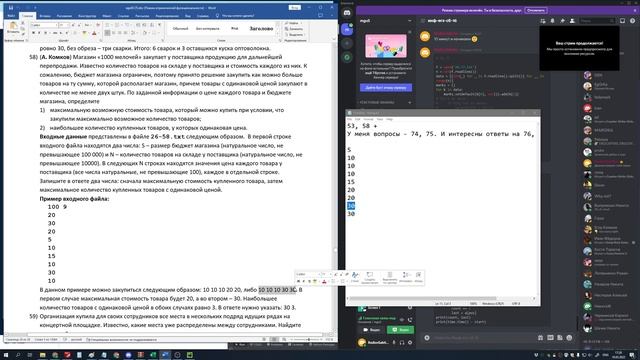Viewport: 640px width, 360px height.
Task: Apply the font color in Word ribbon
Action: [x=94, y=33]
